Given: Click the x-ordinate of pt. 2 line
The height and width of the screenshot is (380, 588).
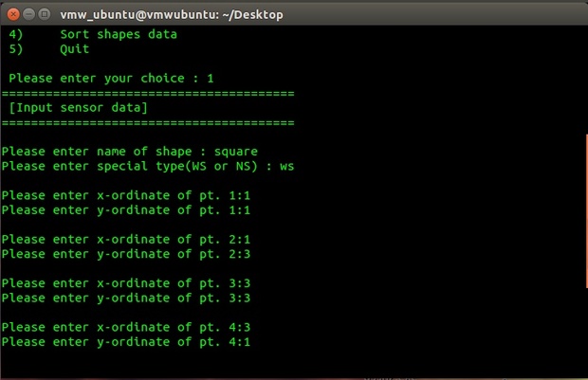Looking at the screenshot, I should click(x=126, y=240).
